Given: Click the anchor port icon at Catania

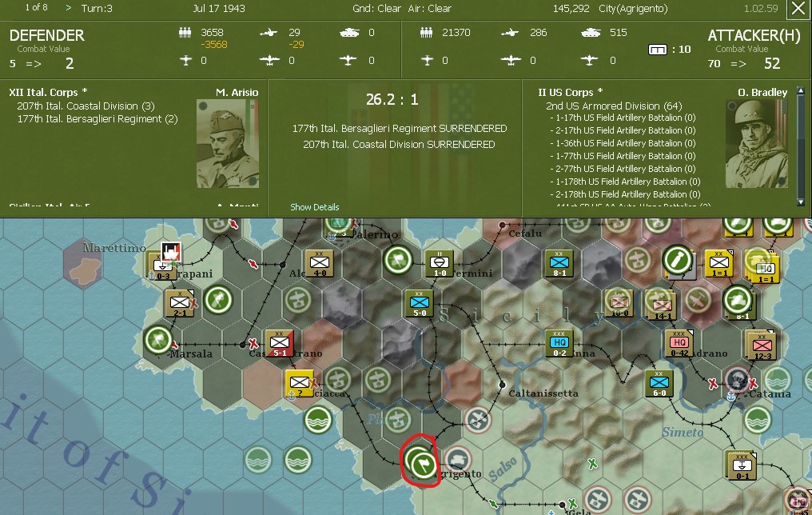Looking at the screenshot, I should point(730,397).
